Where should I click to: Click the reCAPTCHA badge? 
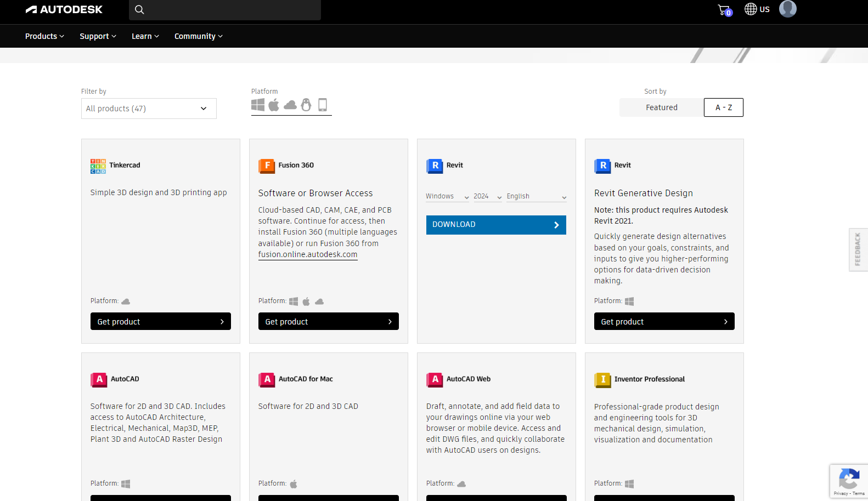point(849,481)
